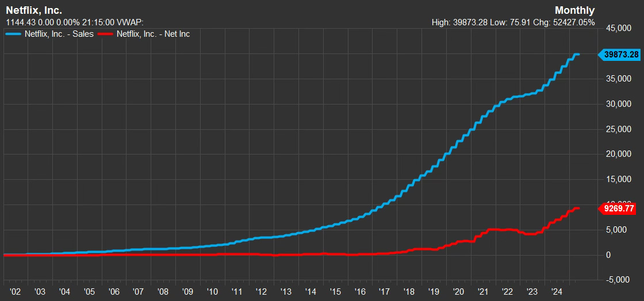Click the 20,000 y-axis label

pos(619,154)
